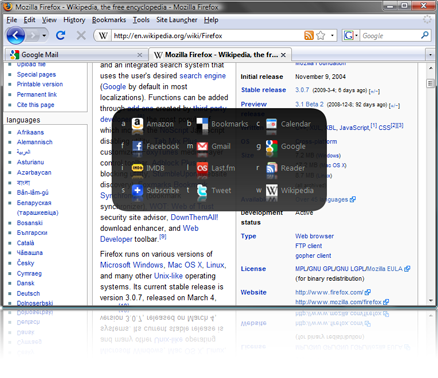The width and height of the screenshot is (438, 378).
Task: Open the Bookmarks menu
Action: pyautogui.click(x=109, y=20)
